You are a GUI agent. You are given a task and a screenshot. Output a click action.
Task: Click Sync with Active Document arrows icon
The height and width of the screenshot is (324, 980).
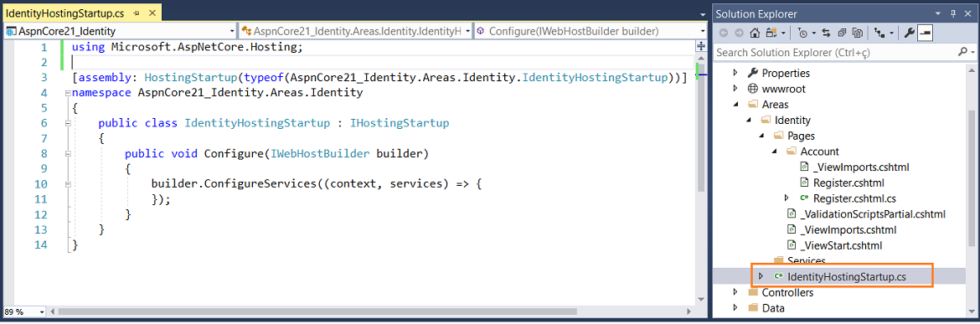click(826, 33)
